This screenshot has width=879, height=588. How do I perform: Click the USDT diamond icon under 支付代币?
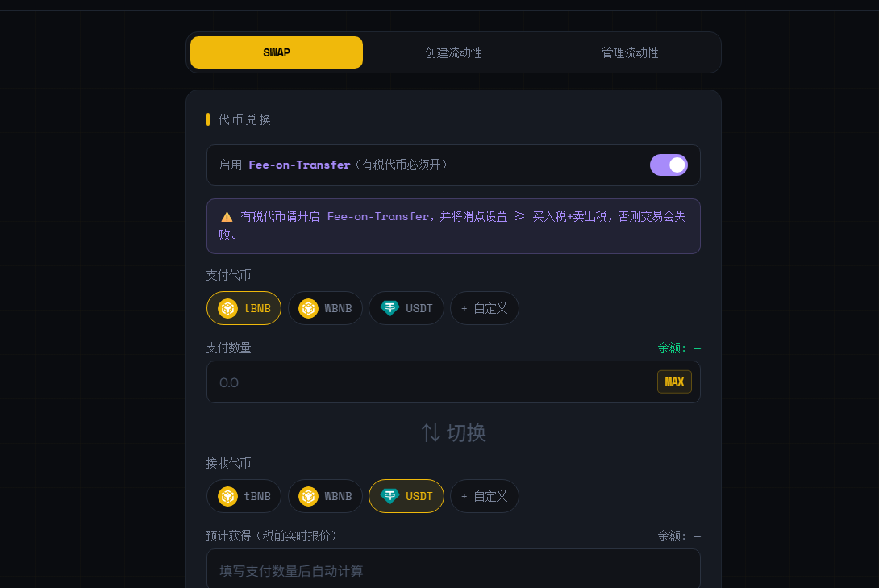390,308
